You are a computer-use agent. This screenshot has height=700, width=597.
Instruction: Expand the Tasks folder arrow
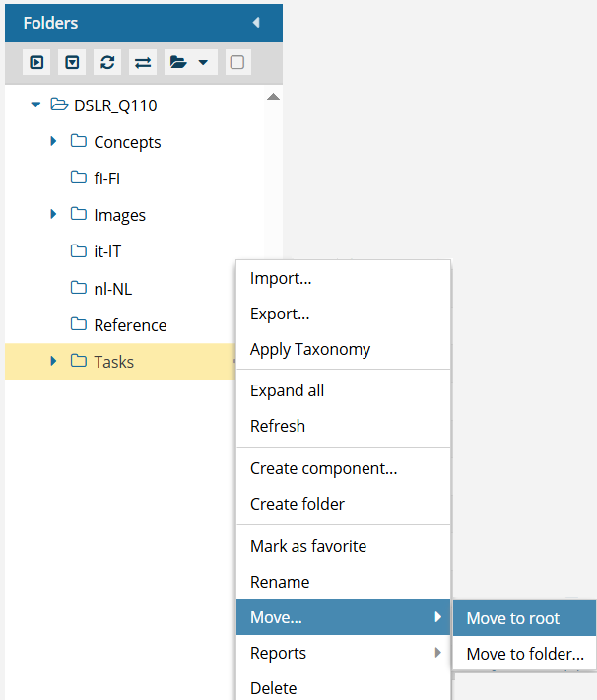[53, 361]
